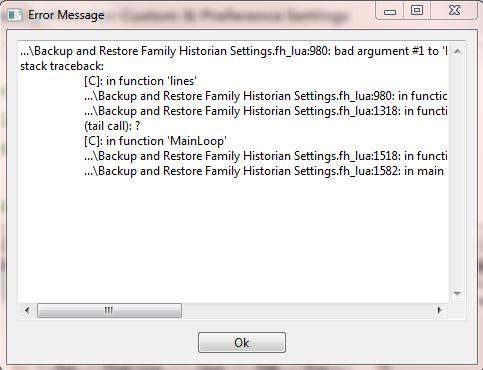The image size is (483, 370).
Task: Click the '(tail call): ?' line
Action: pyautogui.click(x=112, y=126)
